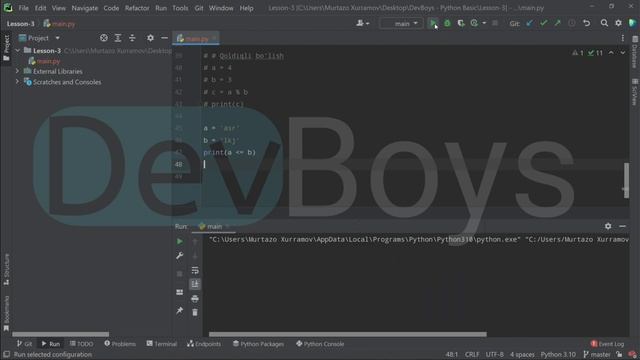Go to next highlighted problem arrow
This screenshot has width=640, height=360.
pyautogui.click(x=622, y=53)
